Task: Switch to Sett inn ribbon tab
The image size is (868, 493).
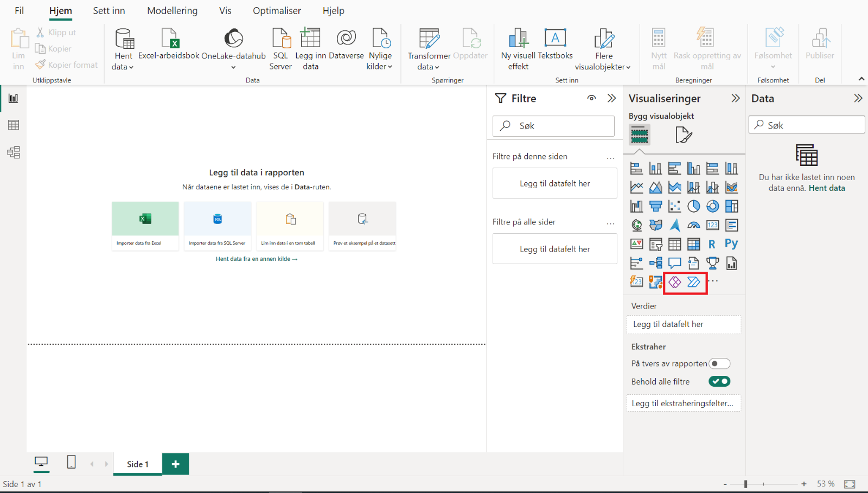Action: (x=109, y=11)
